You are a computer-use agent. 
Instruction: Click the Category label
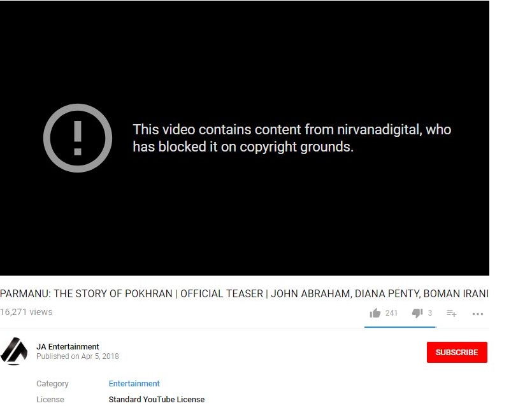tap(52, 384)
